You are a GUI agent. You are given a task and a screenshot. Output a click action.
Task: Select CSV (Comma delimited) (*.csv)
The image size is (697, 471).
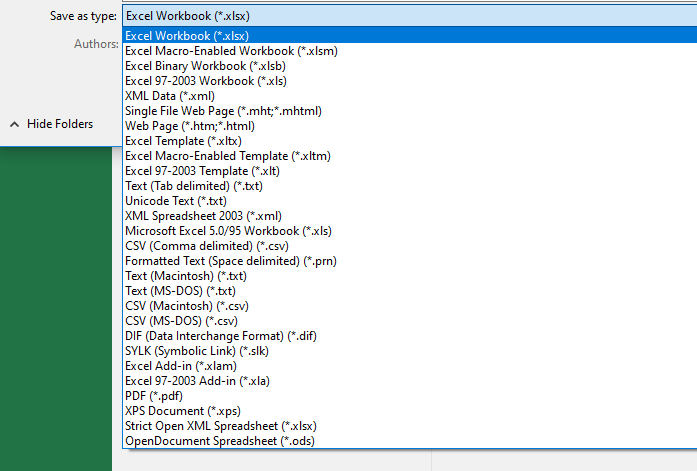point(409,246)
